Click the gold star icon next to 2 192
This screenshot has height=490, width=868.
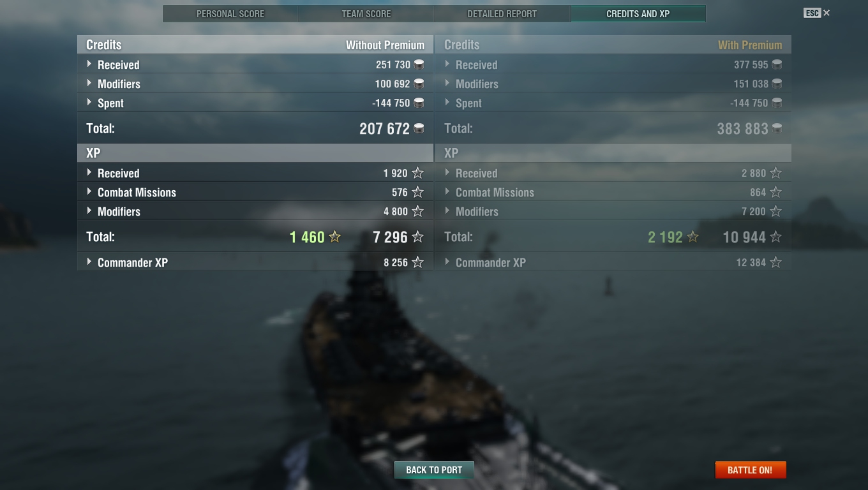click(692, 237)
